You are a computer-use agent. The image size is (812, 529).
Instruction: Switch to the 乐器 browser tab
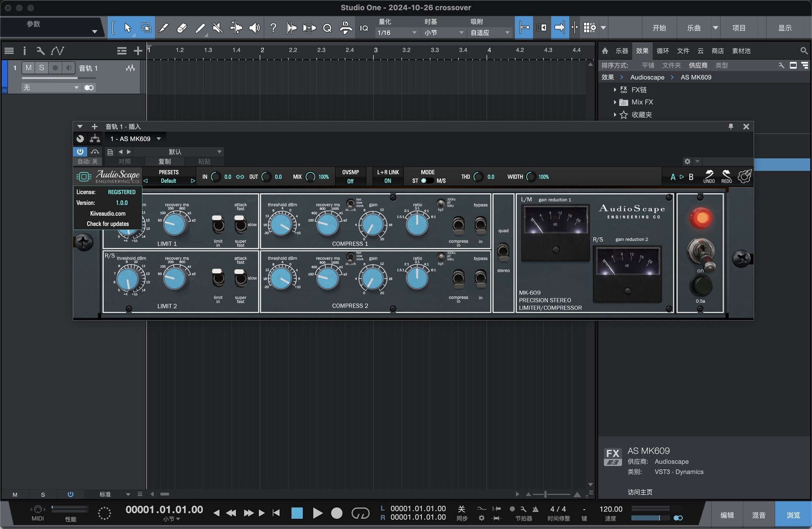point(621,51)
